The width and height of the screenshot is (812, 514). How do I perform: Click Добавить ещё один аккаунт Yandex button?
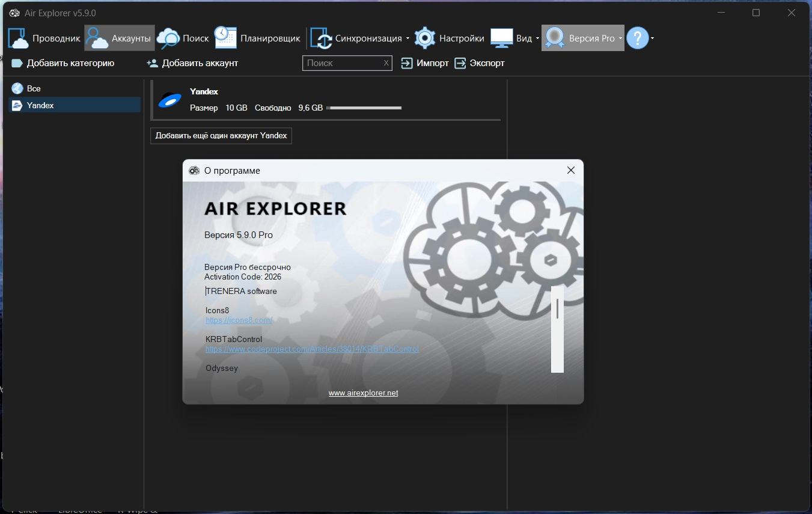click(221, 135)
